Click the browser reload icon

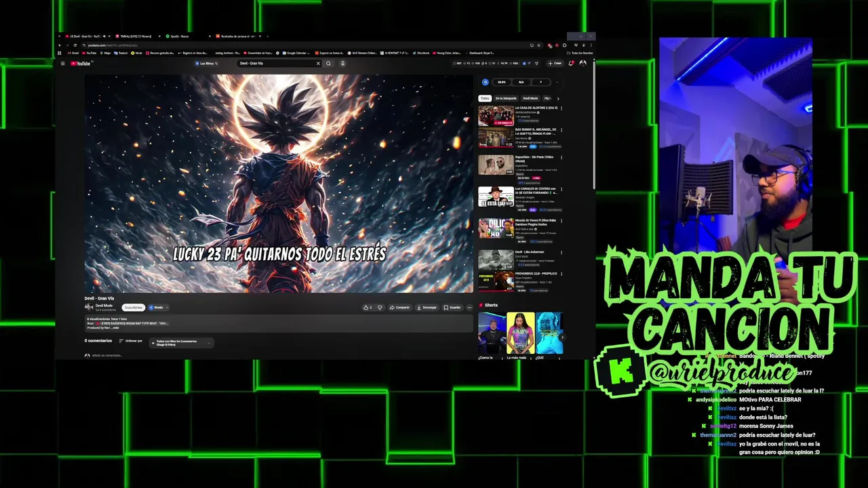click(x=75, y=45)
